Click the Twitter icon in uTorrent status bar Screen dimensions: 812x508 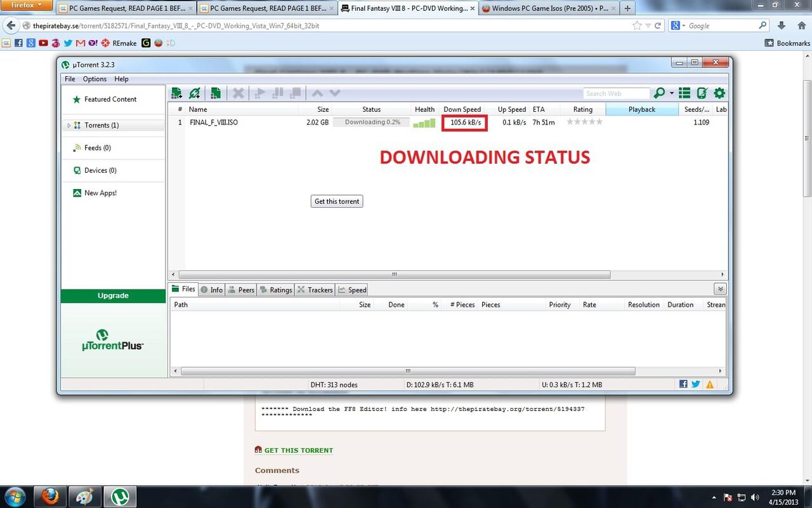[696, 384]
